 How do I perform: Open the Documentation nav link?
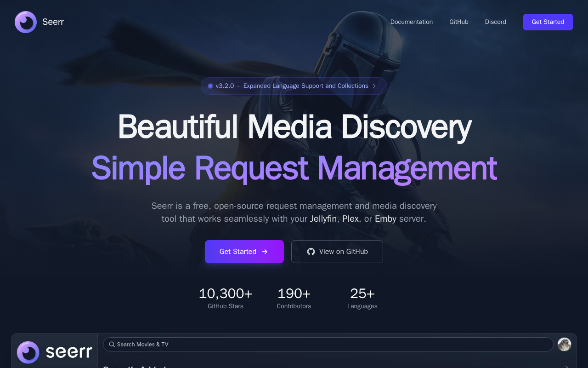click(412, 22)
